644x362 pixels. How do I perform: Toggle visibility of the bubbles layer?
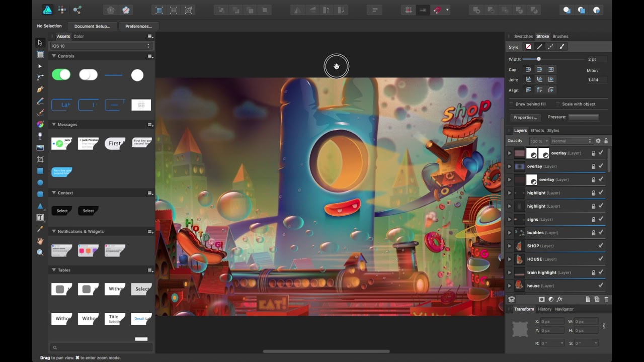pos(600,232)
